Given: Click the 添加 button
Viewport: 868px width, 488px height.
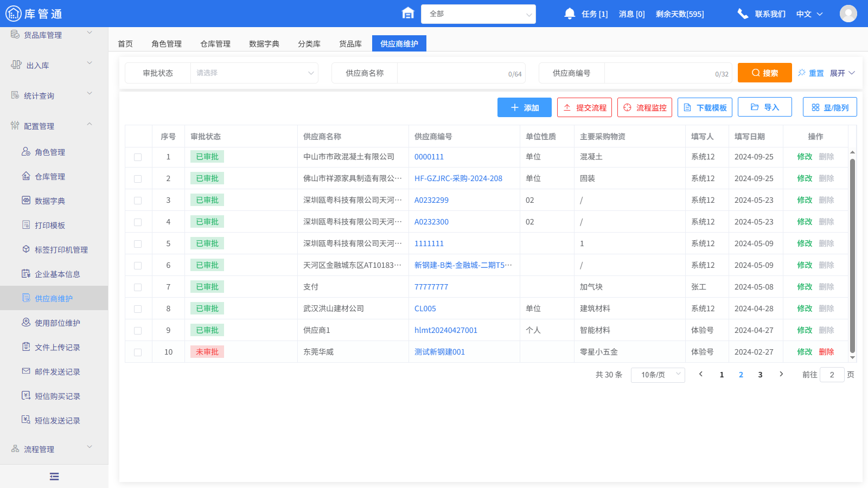Looking at the screenshot, I should pyautogui.click(x=525, y=107).
